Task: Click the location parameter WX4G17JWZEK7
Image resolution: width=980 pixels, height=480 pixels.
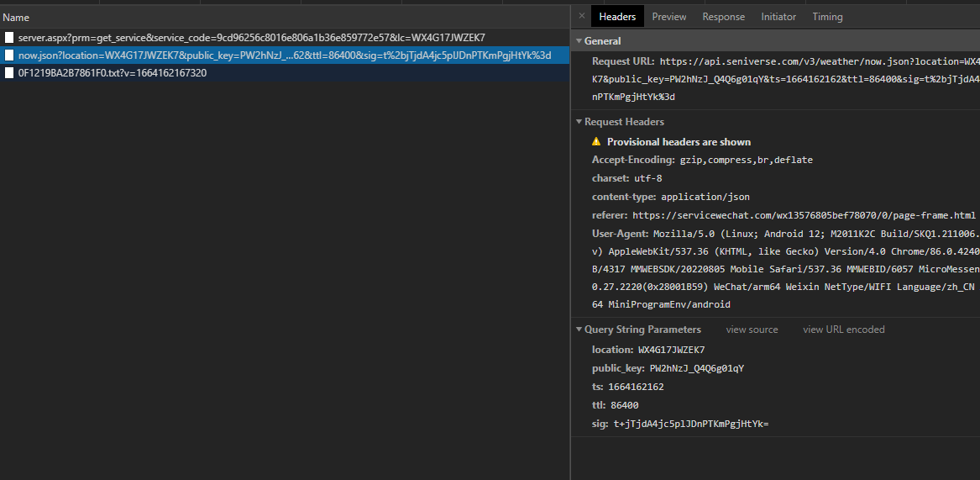Action: [671, 350]
